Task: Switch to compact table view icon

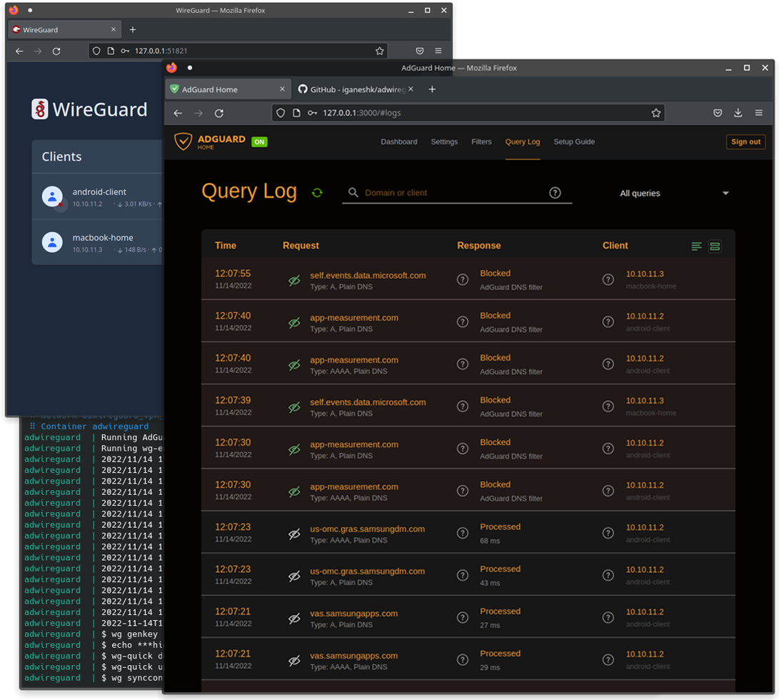Action: (x=696, y=246)
